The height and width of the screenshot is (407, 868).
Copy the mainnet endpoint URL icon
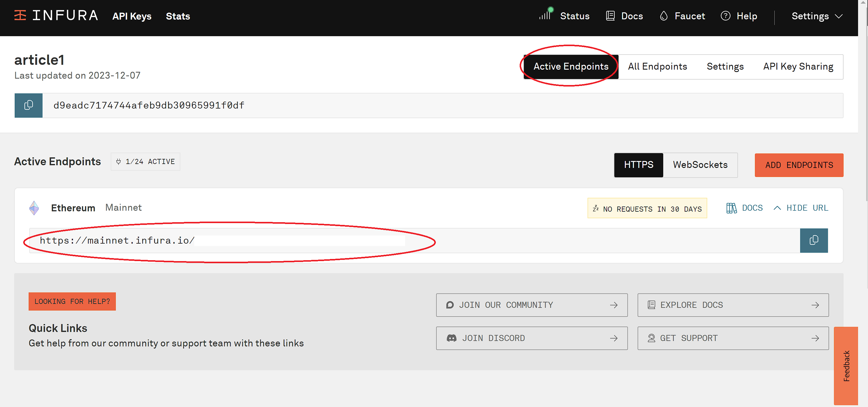pos(814,240)
